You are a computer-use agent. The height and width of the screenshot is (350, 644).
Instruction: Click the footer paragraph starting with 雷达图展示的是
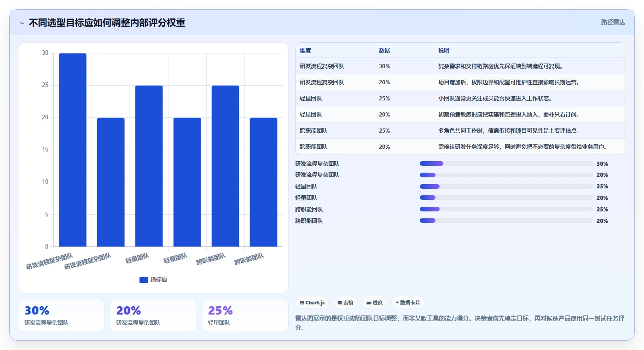(460, 323)
